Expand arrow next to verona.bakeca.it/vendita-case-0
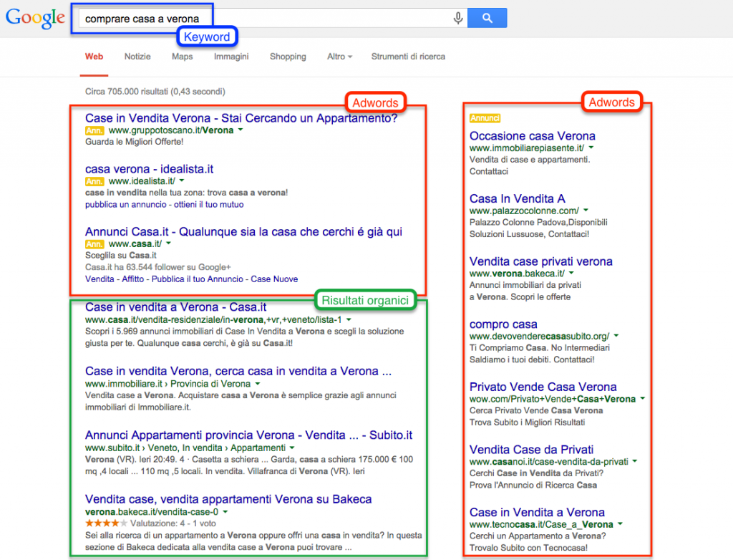 point(225,512)
